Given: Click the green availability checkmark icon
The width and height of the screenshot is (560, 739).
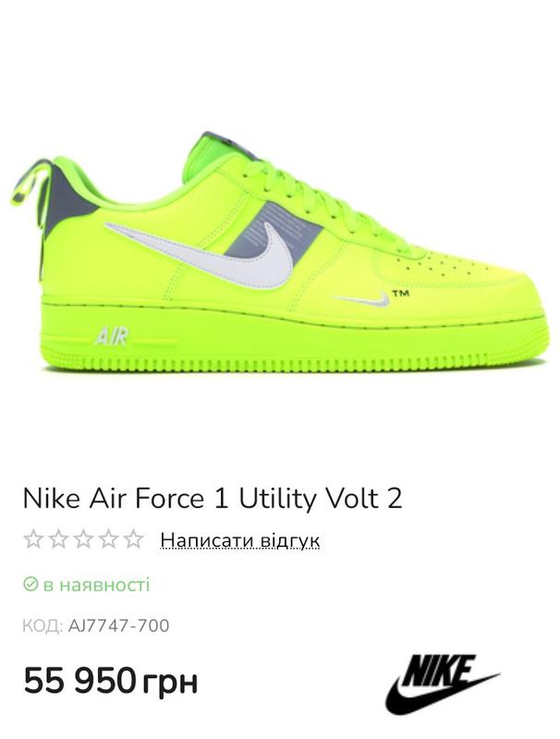Looking at the screenshot, I should 30,585.
